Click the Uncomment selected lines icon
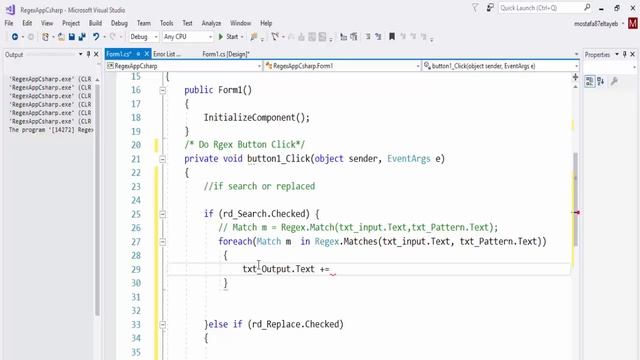 point(378,37)
